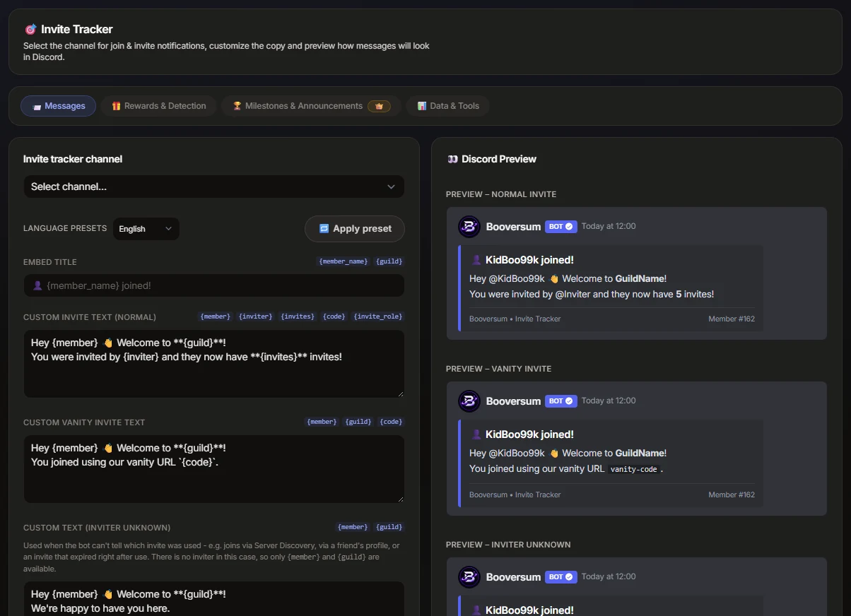Insert {member_name} tag for embed title
The height and width of the screenshot is (616, 851).
coord(343,261)
